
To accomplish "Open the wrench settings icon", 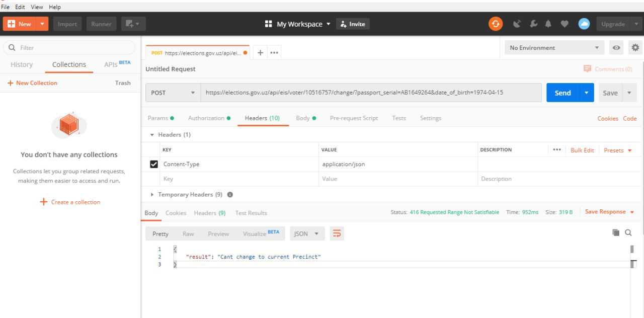I will coord(533,24).
